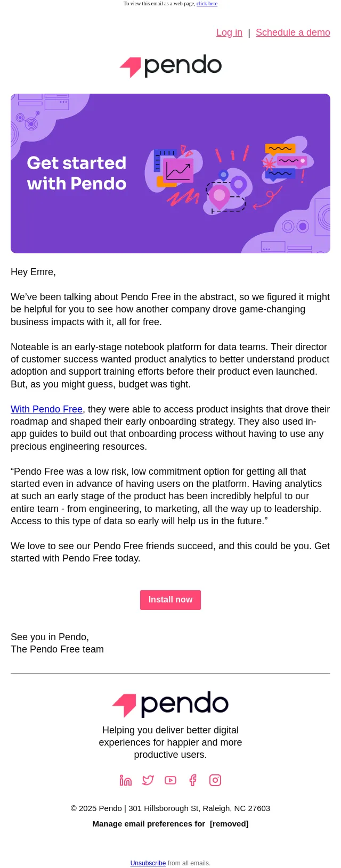Click the Facebook icon in footer
The width and height of the screenshot is (341, 868).
tap(193, 780)
